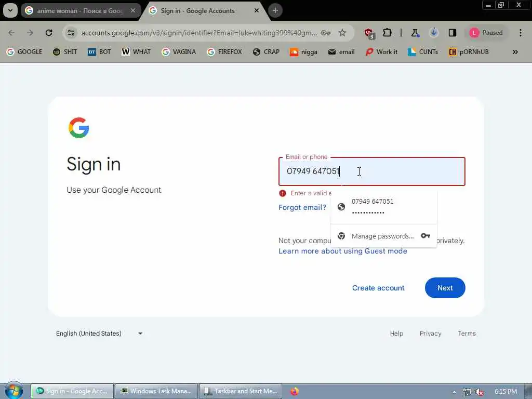This screenshot has height=399, width=532.
Task: Open the English (United States) language dropdown
Action: pyautogui.click(x=99, y=334)
